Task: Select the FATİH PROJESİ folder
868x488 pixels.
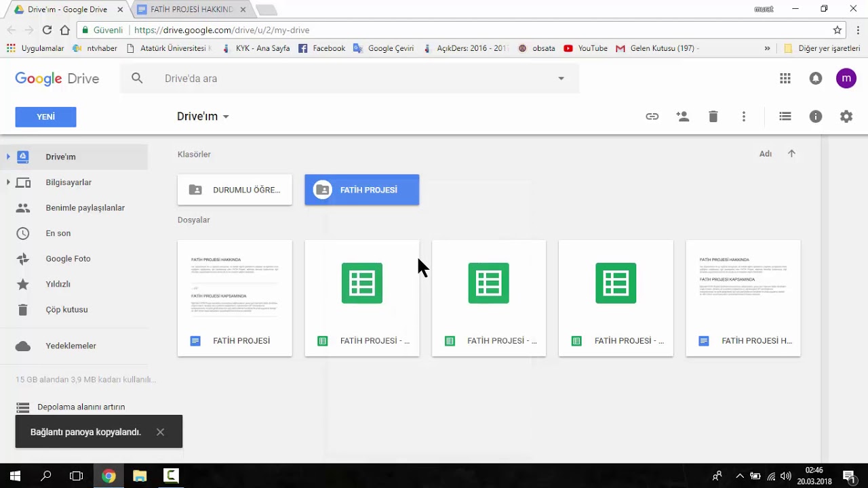Action: 362,190
